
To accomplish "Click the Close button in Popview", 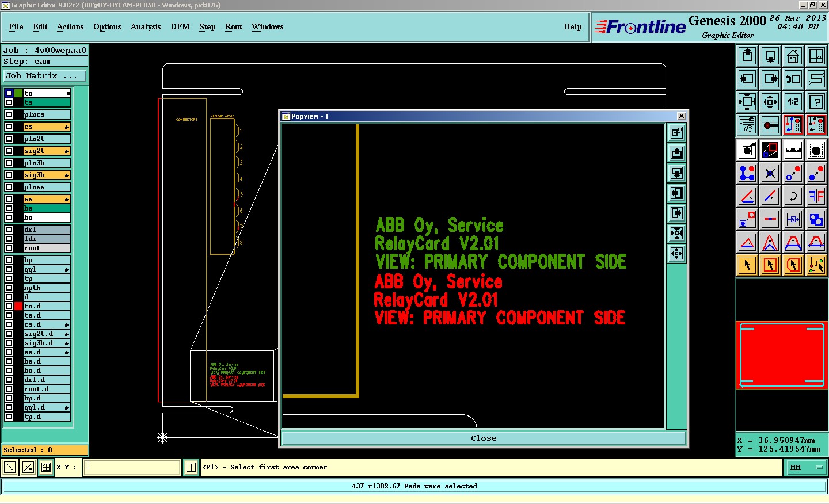I will [484, 438].
